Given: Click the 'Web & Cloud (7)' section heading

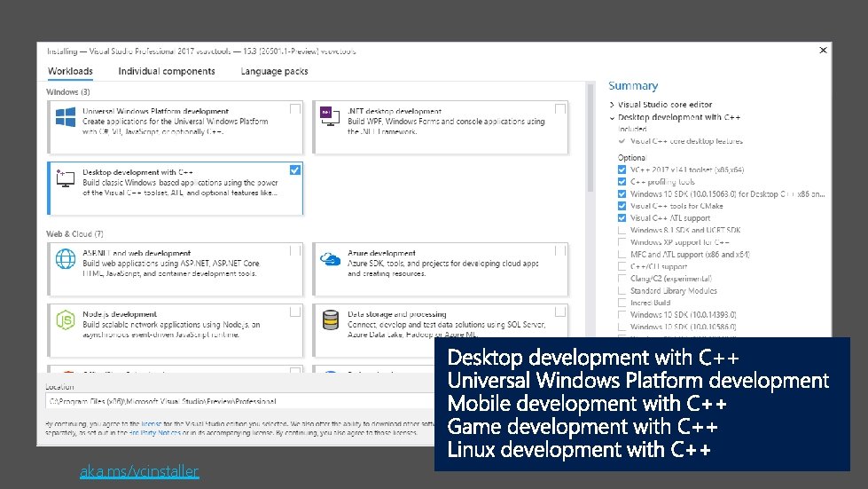Looking at the screenshot, I should (74, 233).
